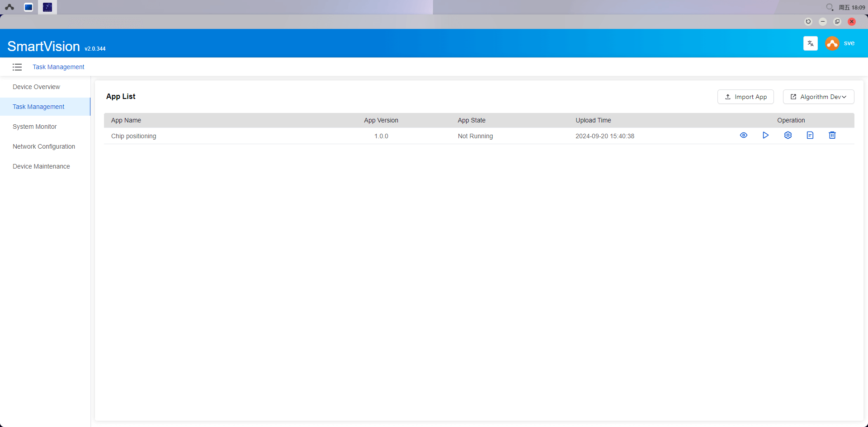This screenshot has height=427, width=868.
Task: Open settings gear for Chip positioning
Action: [788, 135]
